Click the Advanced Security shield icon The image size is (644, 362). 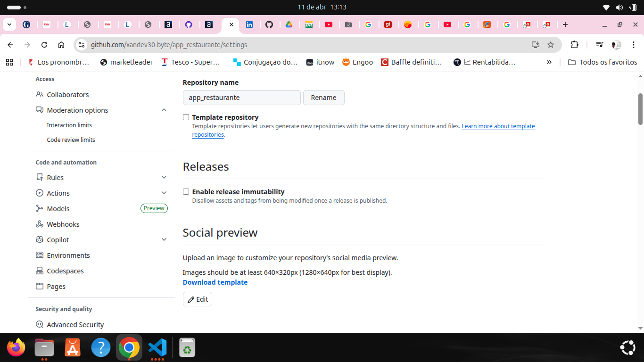click(40, 324)
